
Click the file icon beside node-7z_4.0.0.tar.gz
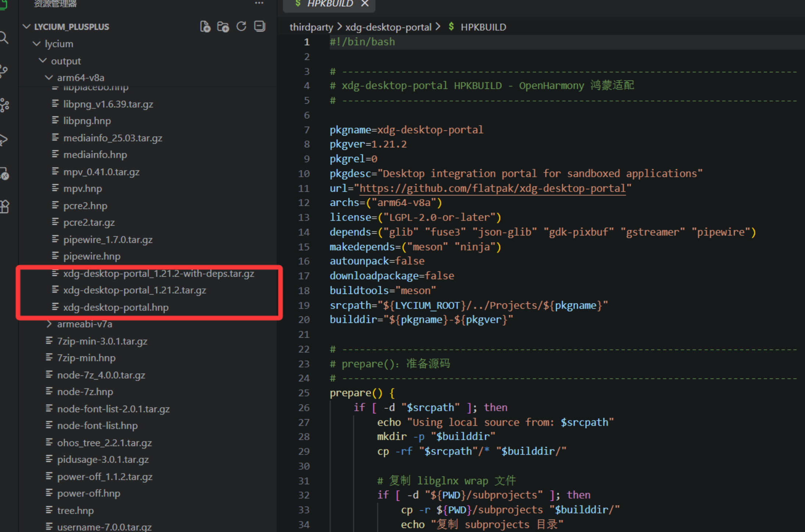coord(49,375)
